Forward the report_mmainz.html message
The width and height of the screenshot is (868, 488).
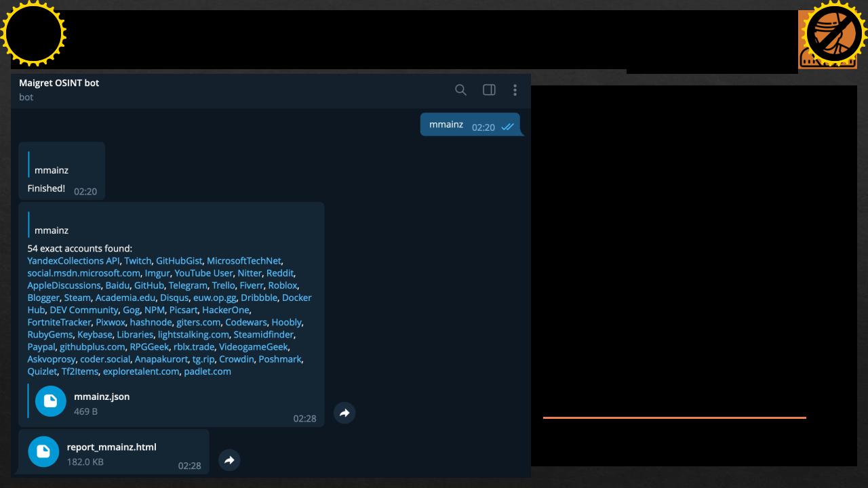pos(229,460)
